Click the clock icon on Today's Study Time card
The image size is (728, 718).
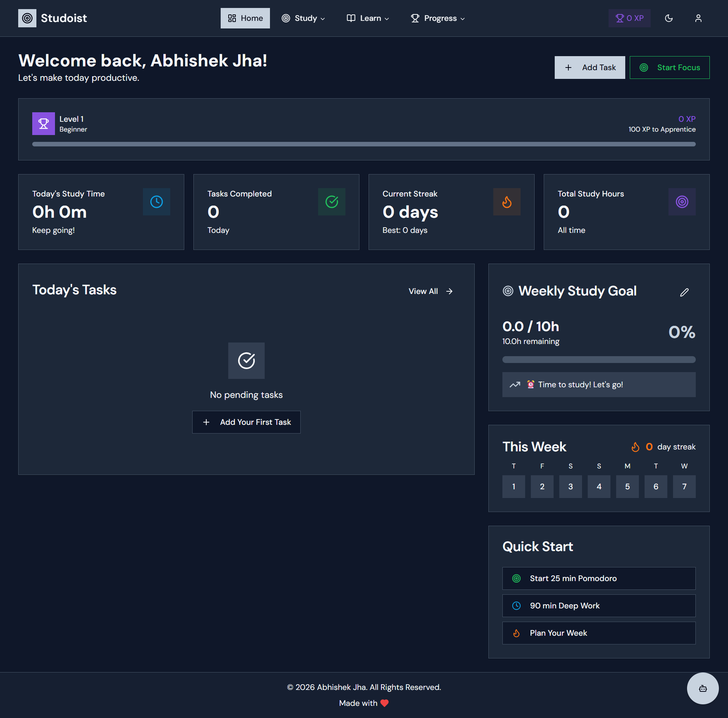tap(156, 201)
